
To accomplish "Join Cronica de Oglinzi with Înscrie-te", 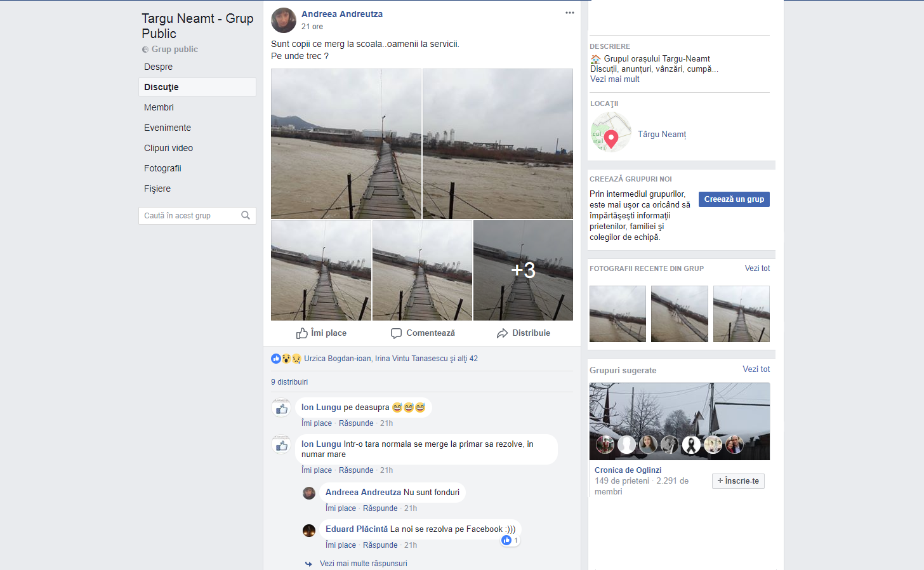I will click(x=738, y=481).
